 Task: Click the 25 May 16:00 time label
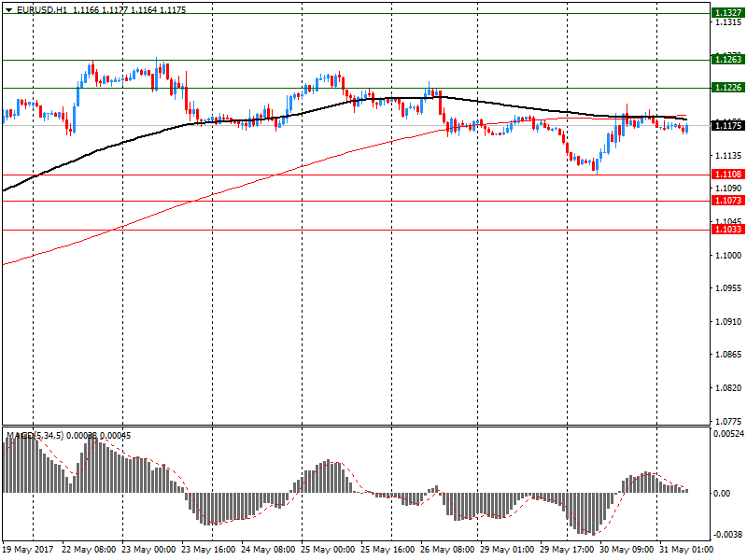388,550
